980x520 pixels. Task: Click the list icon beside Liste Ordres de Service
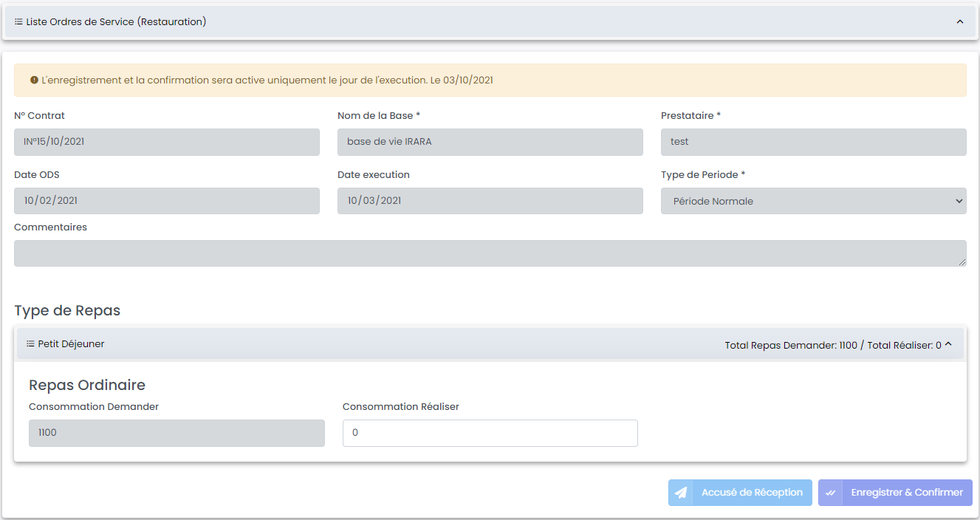click(18, 22)
